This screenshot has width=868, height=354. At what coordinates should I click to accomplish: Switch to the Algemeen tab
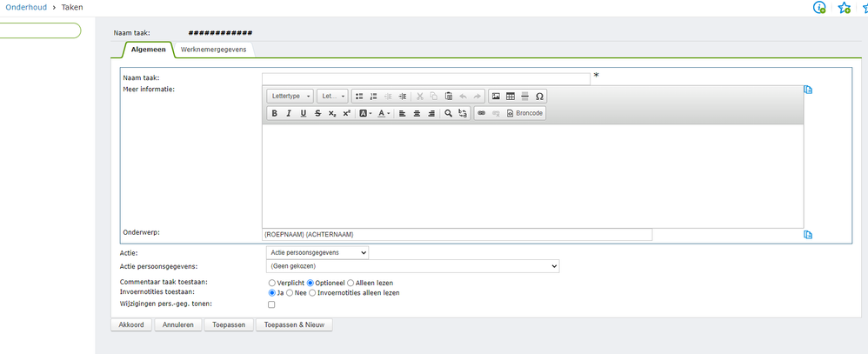(x=149, y=50)
